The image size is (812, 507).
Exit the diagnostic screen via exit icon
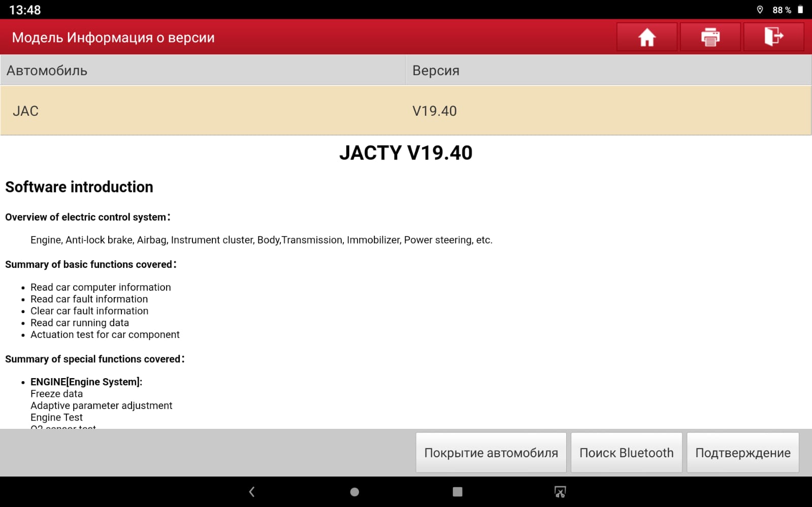click(773, 37)
